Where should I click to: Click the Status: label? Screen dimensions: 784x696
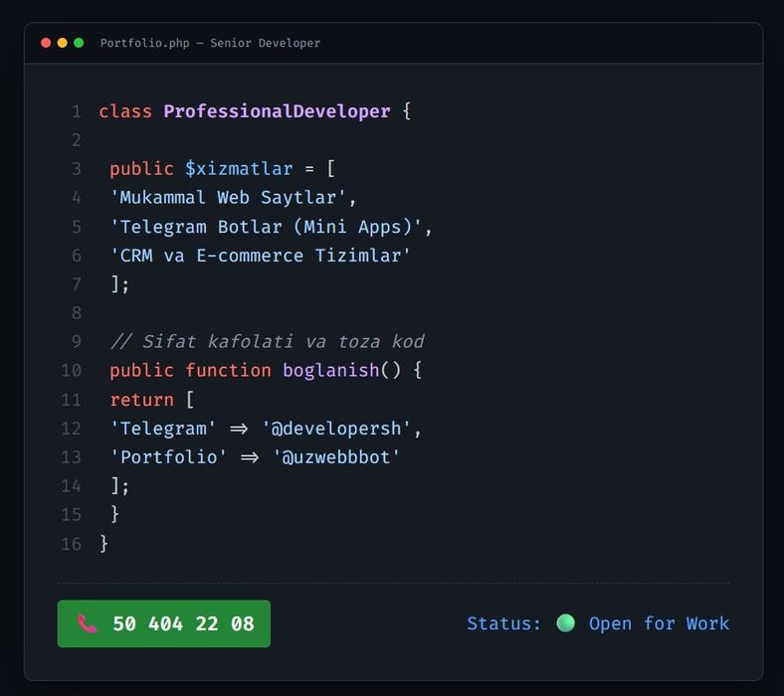tap(503, 623)
